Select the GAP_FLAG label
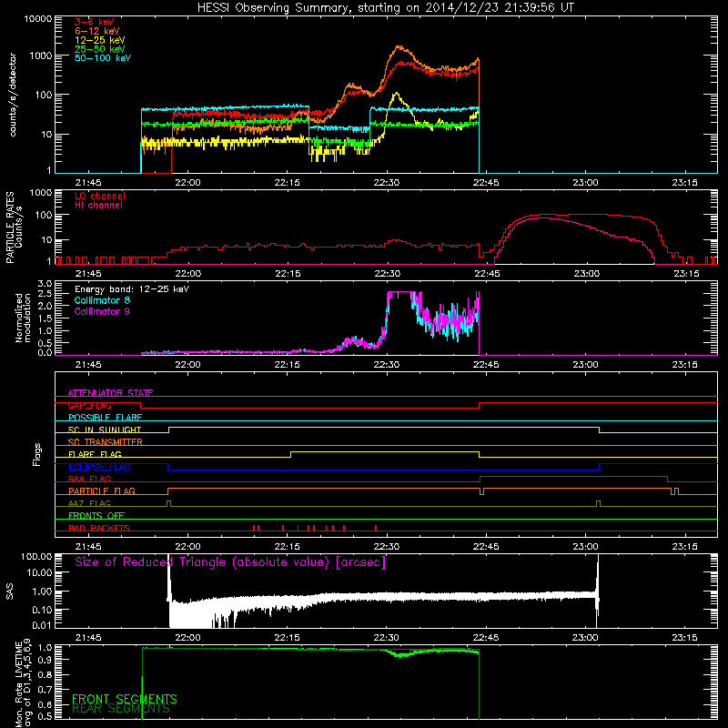728x728 pixels. 89,405
